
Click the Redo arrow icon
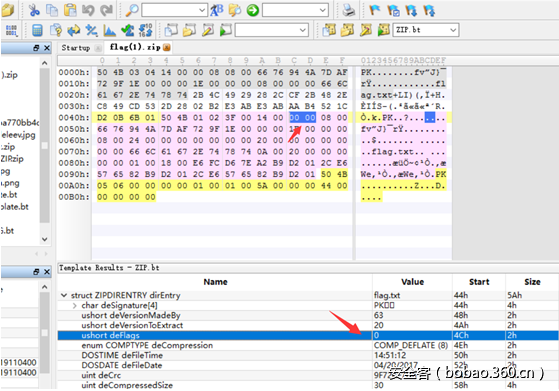pyautogui.click(x=106, y=10)
